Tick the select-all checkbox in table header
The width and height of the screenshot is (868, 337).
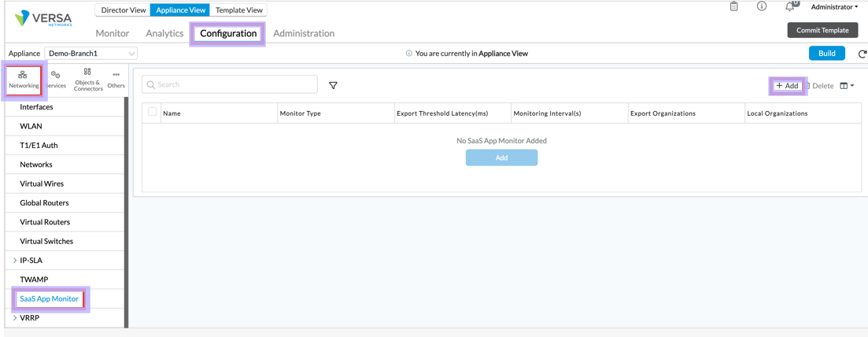pyautogui.click(x=152, y=113)
